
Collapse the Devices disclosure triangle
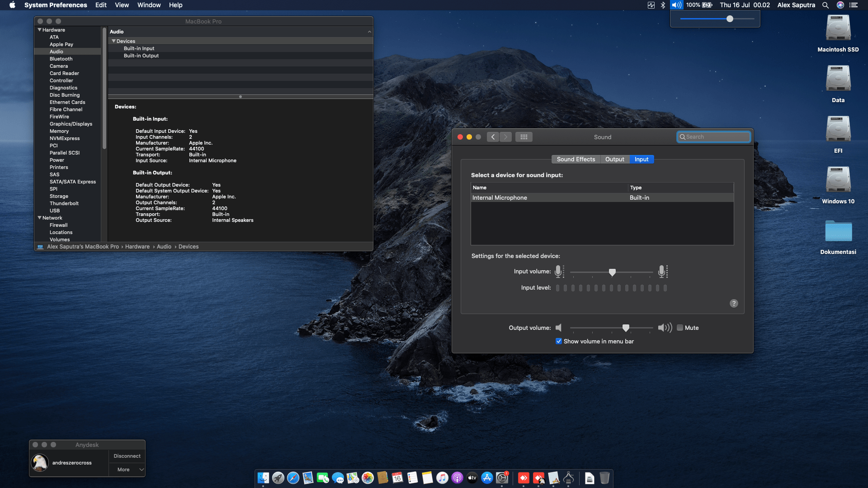114,41
